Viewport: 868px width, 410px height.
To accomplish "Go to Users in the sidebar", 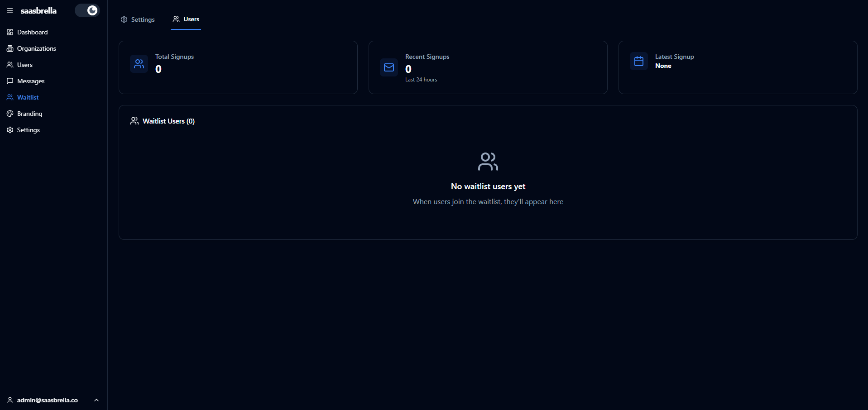I will tap(24, 65).
